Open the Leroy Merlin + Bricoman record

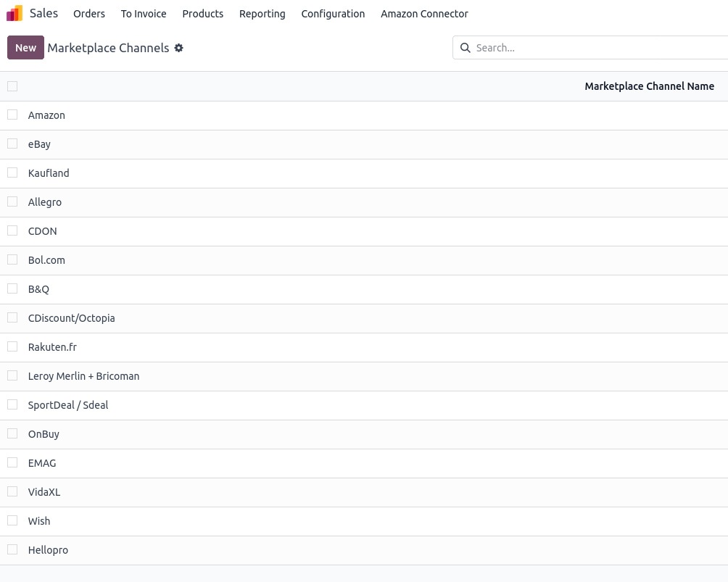[83, 376]
